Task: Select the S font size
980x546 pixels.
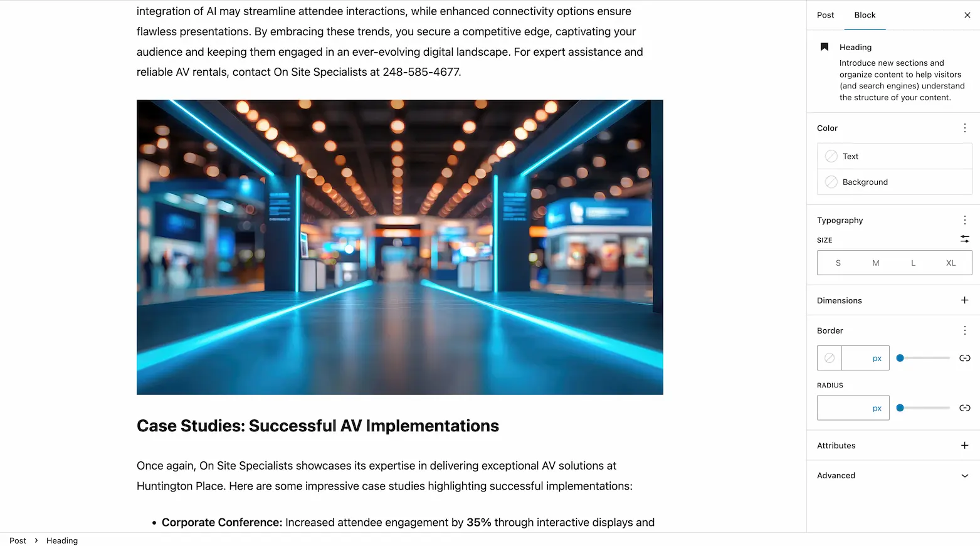Action: coord(838,263)
